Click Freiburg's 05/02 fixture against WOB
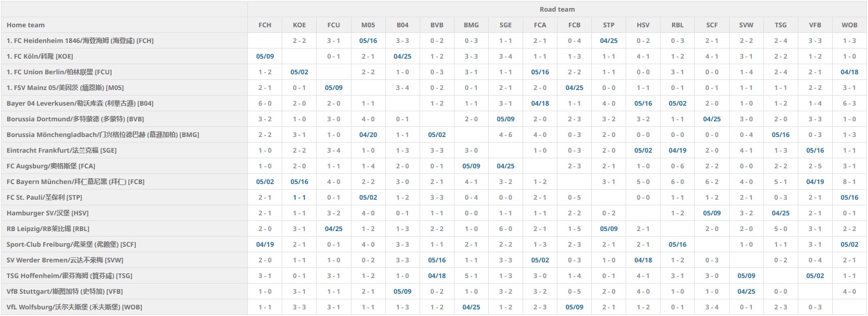The height and width of the screenshot is (316, 868). pyautogui.click(x=849, y=244)
